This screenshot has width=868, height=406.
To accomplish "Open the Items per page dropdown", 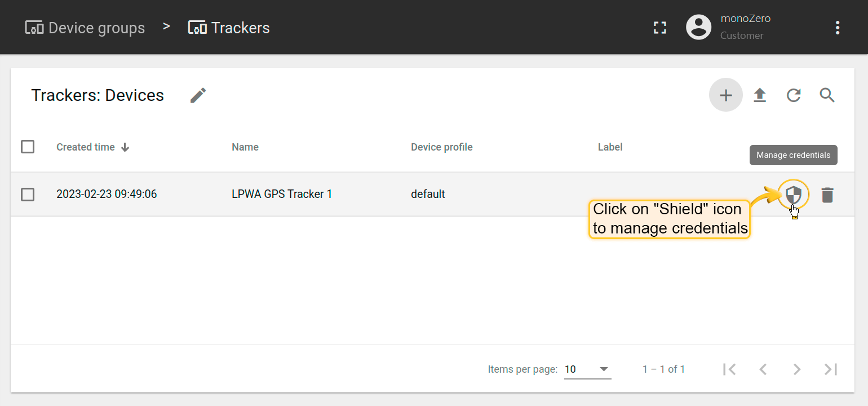I will tap(587, 369).
